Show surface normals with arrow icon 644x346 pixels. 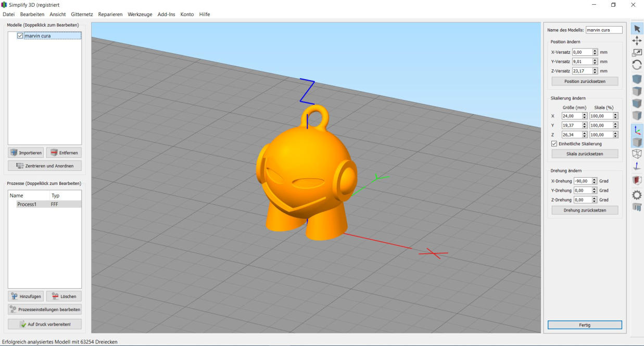(x=637, y=166)
